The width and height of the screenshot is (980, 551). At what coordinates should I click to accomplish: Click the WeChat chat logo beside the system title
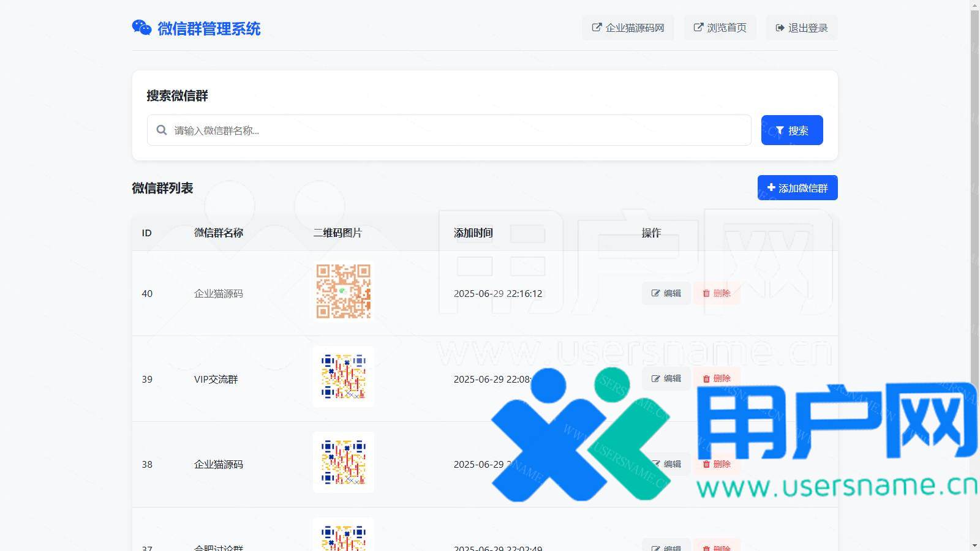pos(141,27)
